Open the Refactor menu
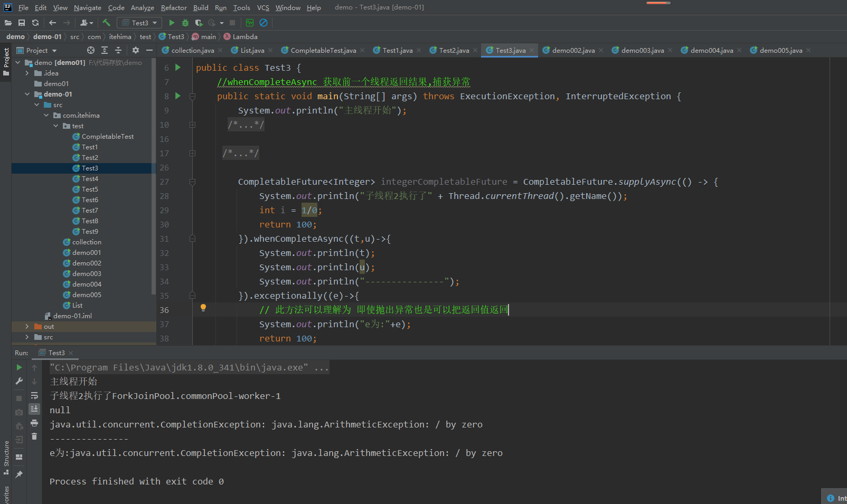847x504 pixels. pyautogui.click(x=174, y=7)
